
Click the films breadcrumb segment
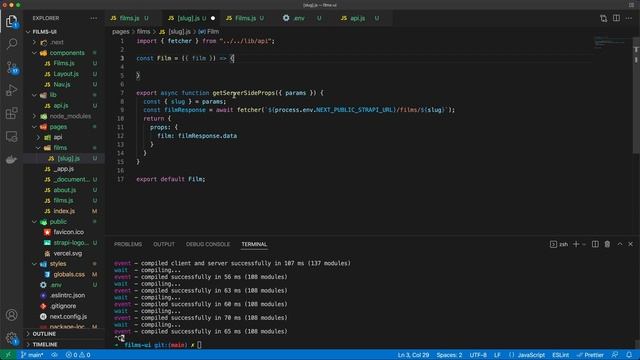(143, 31)
